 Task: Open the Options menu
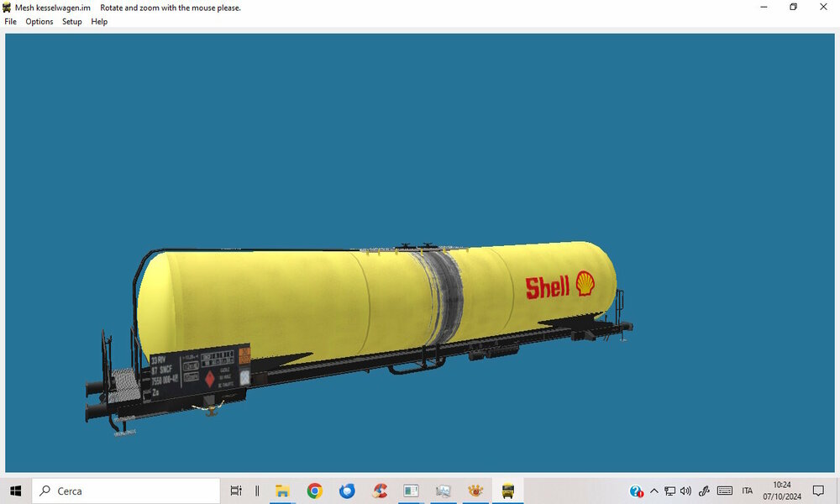39,22
